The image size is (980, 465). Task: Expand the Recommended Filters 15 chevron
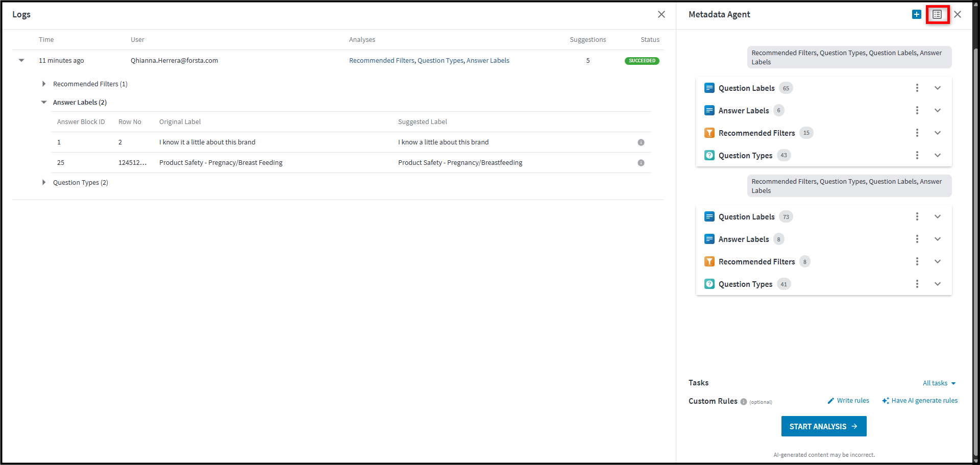[x=938, y=133]
